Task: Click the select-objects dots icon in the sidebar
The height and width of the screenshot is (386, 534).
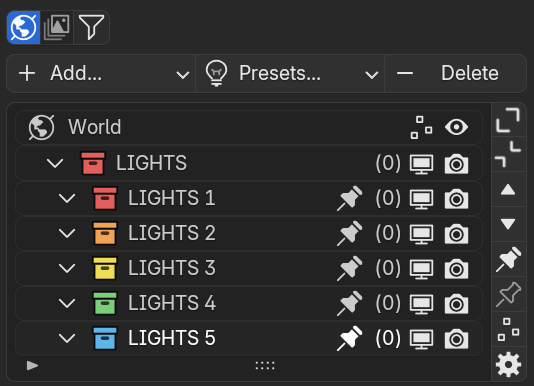Action: point(508,329)
